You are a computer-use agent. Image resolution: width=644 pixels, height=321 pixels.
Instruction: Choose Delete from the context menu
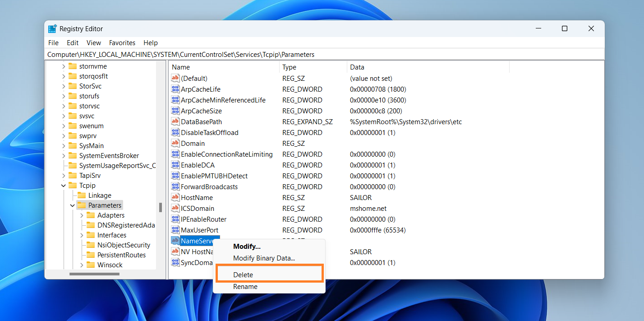pos(243,274)
